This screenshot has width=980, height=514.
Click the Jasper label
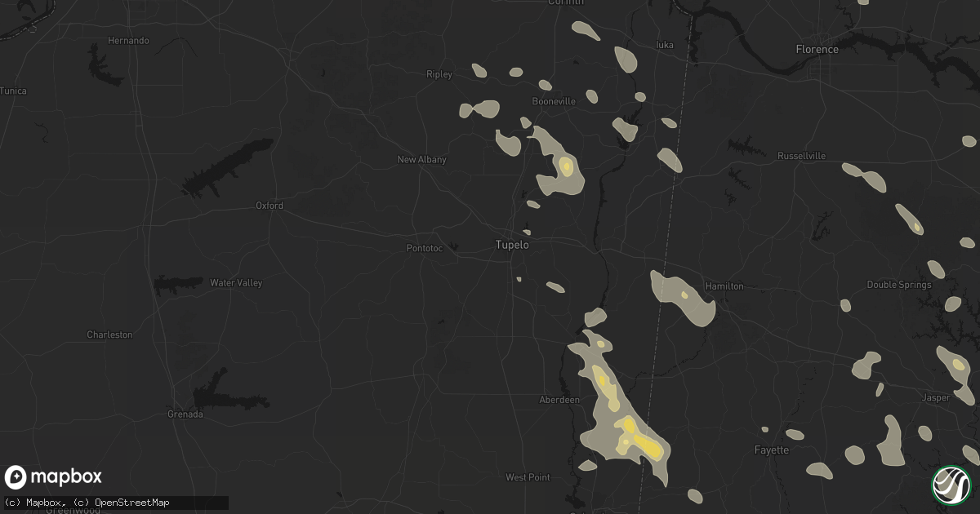(x=935, y=397)
